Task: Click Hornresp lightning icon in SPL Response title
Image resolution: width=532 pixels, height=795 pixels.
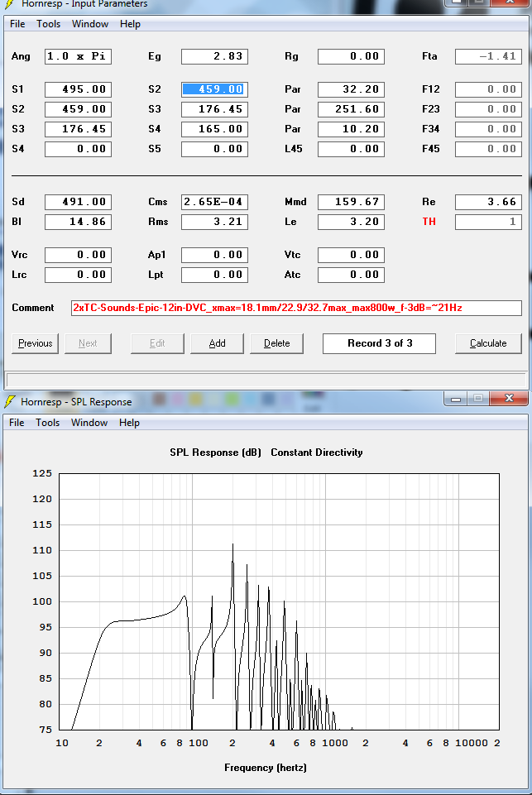Action: (10, 401)
